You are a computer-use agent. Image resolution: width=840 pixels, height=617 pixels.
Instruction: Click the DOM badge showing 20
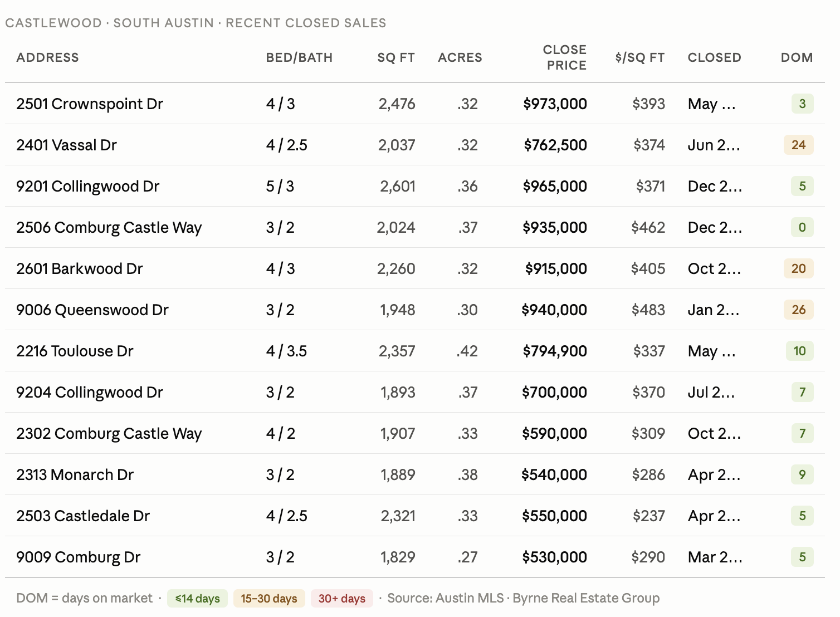coord(799,268)
